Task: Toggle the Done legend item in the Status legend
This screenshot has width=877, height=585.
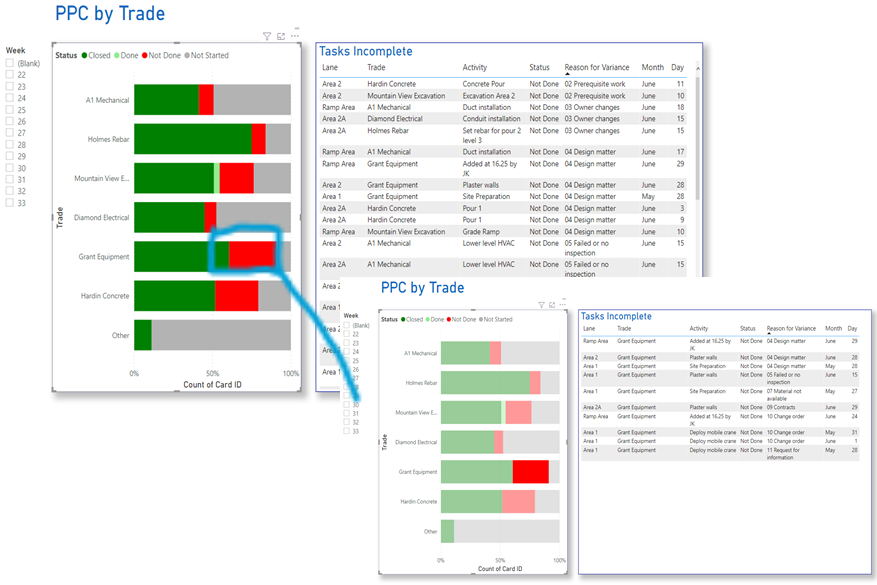Action: pos(126,55)
